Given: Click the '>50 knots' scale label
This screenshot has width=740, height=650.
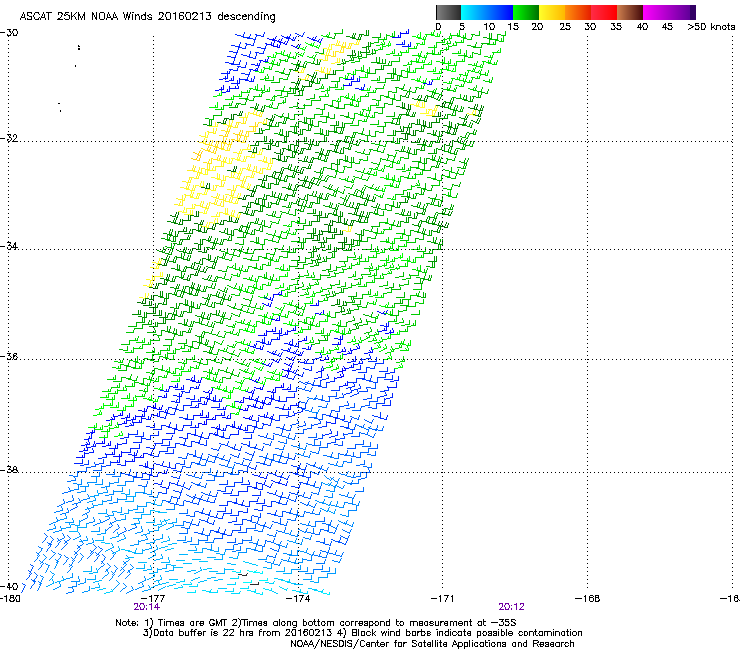Looking at the screenshot, I should [x=711, y=27].
